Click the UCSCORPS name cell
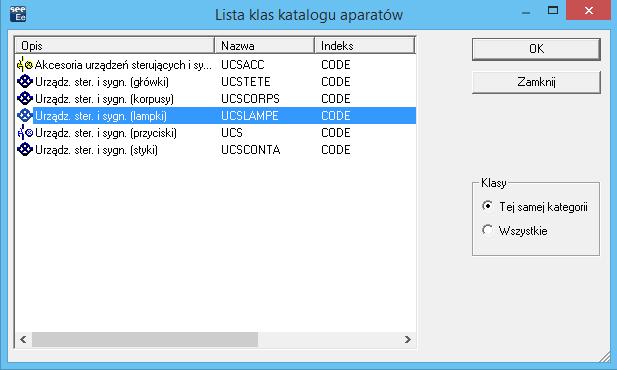 click(250, 99)
